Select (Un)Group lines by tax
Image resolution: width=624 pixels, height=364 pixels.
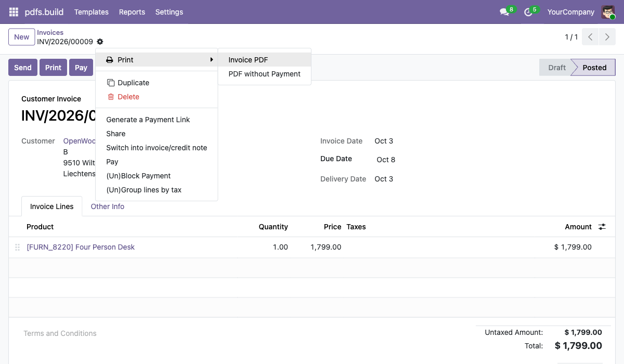157,190
